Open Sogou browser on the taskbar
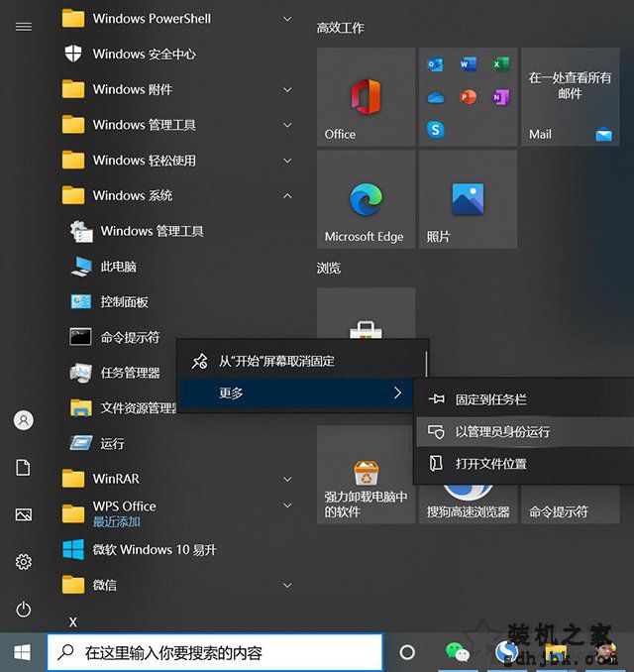634x672 pixels. pos(507,653)
